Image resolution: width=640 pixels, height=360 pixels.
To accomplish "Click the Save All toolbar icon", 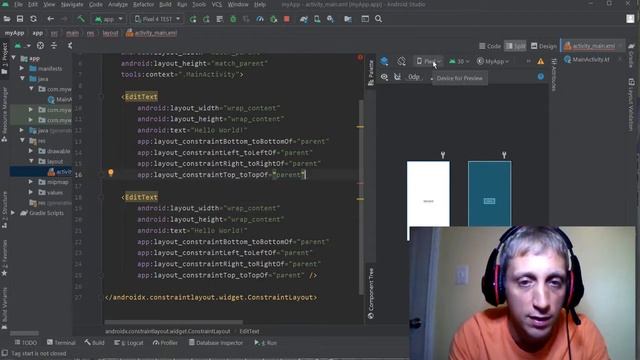I will [20, 19].
